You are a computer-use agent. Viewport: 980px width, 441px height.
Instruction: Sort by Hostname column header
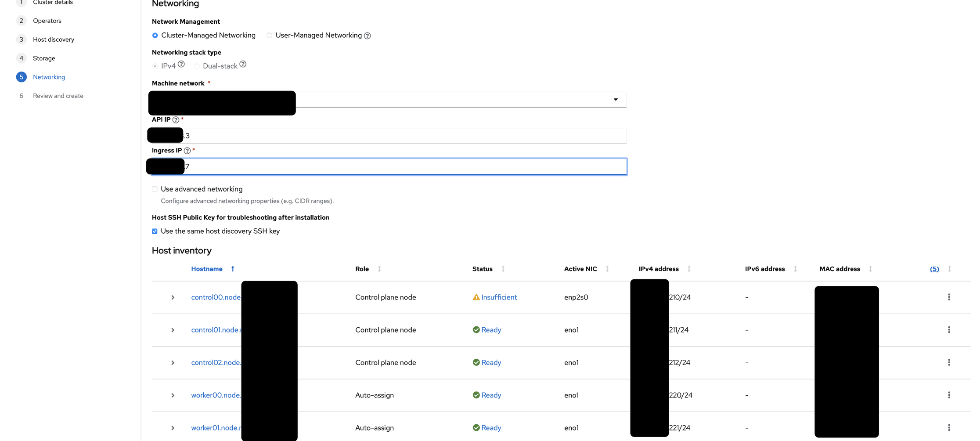click(207, 269)
